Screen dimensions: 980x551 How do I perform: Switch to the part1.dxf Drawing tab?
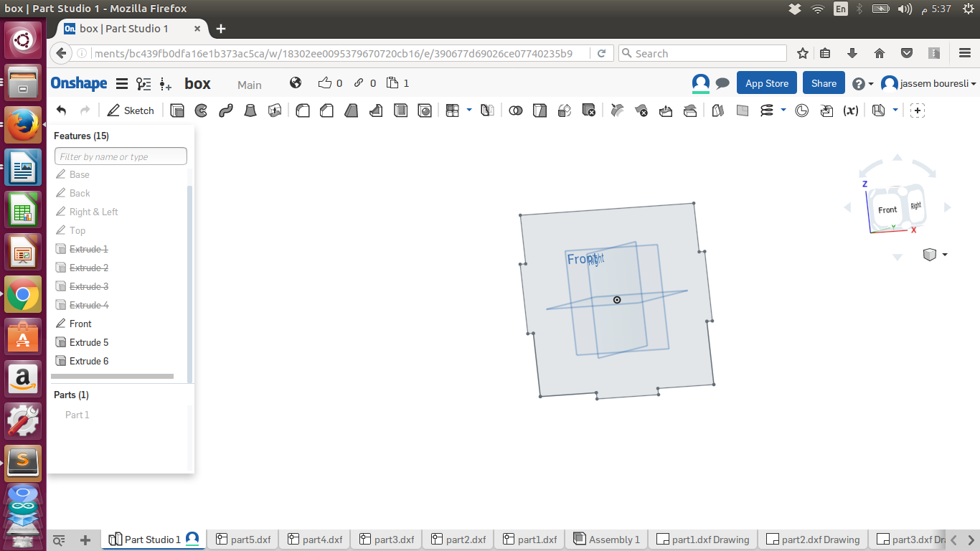tap(703, 540)
